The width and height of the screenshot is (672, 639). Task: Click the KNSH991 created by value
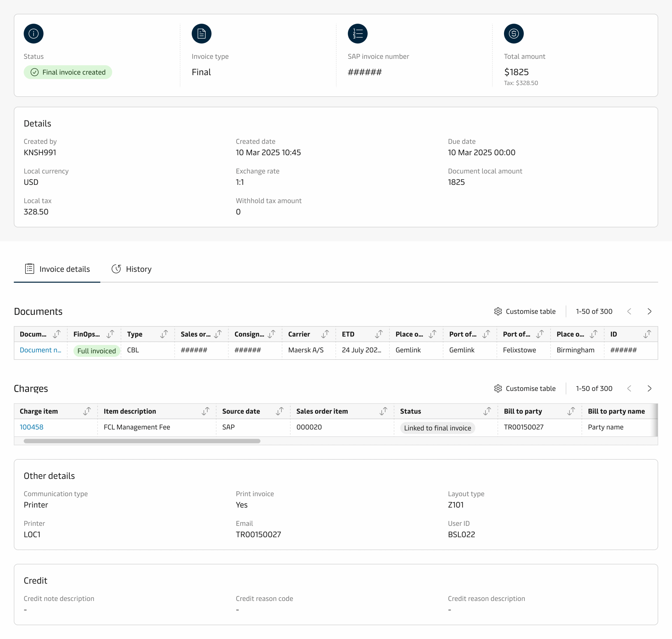(40, 152)
